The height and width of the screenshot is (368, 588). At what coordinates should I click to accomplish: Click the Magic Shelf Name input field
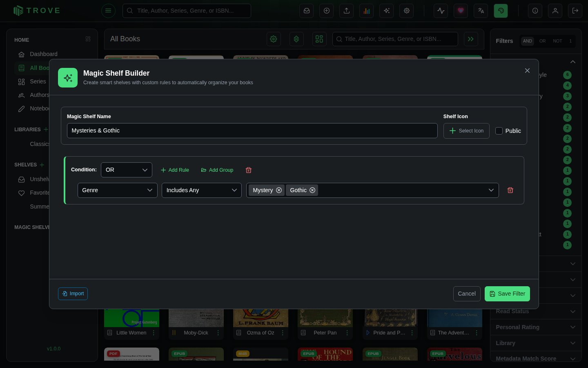click(252, 131)
